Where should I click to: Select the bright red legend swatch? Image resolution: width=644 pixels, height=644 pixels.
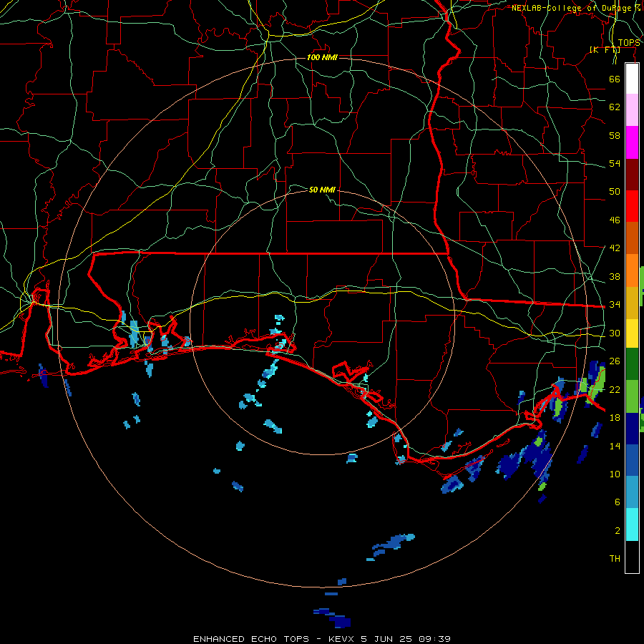(632, 206)
